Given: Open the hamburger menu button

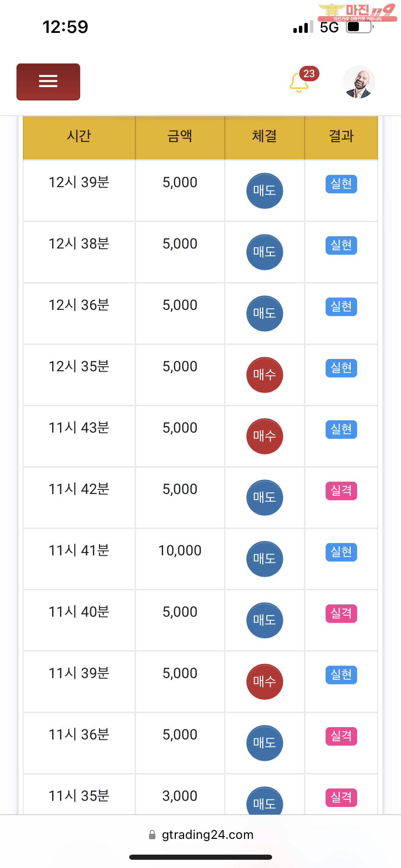Looking at the screenshot, I should [x=48, y=82].
